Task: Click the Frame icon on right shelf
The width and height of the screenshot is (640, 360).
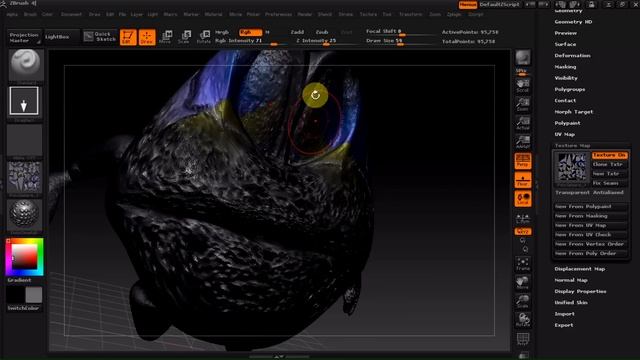Action: coord(522,264)
